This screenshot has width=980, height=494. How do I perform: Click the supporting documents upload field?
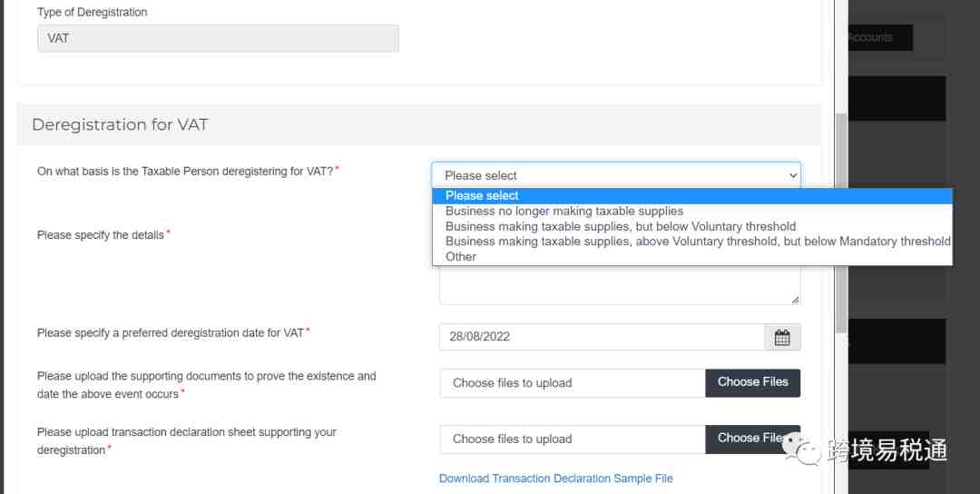(572, 383)
